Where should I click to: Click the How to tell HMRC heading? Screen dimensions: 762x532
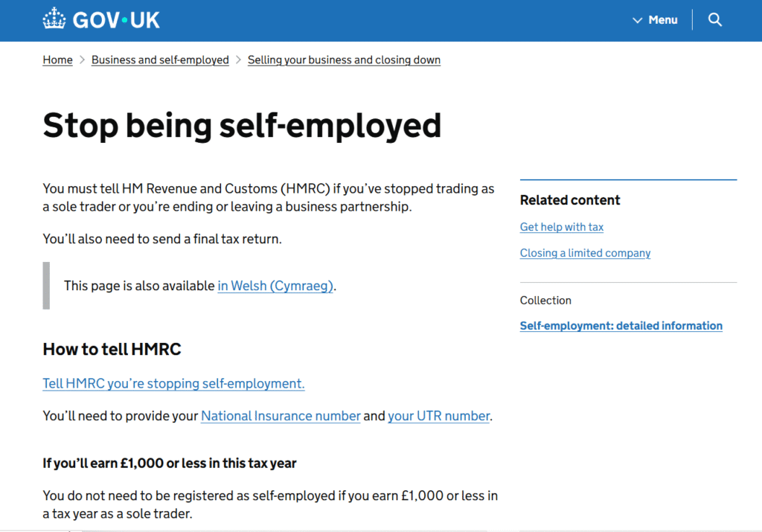(112, 349)
